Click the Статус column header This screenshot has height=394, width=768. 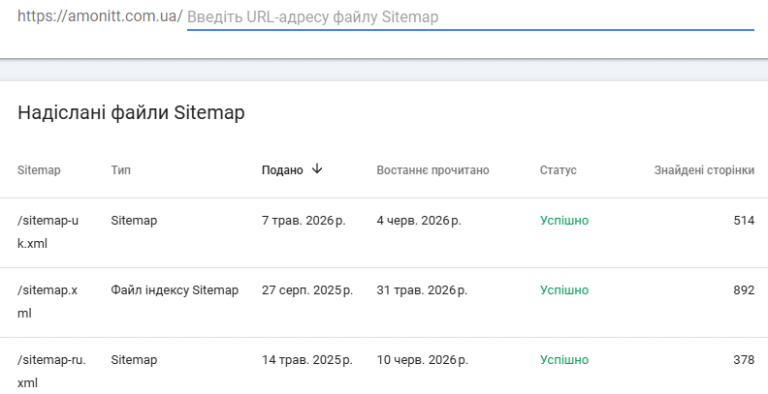coord(558,170)
